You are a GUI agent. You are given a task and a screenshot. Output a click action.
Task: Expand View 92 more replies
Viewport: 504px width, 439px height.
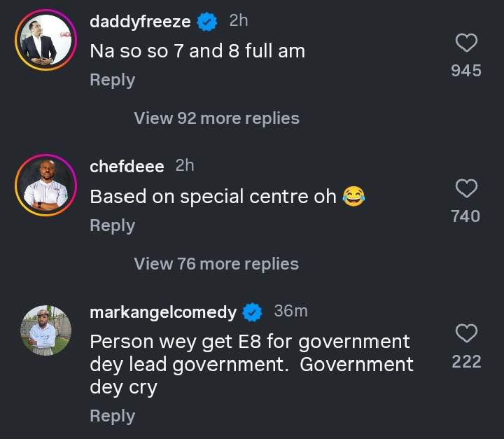[x=216, y=118]
